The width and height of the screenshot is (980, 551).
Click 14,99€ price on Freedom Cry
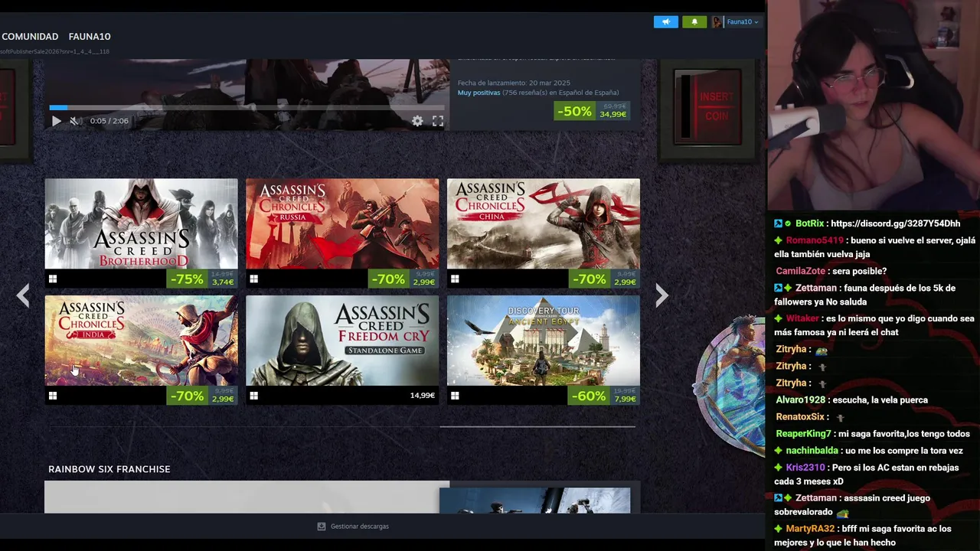click(x=422, y=396)
